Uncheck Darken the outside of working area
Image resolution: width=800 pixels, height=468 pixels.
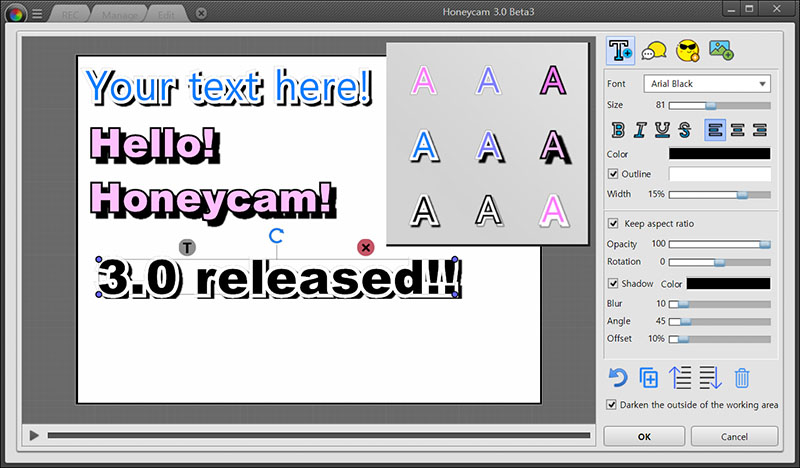pos(611,405)
